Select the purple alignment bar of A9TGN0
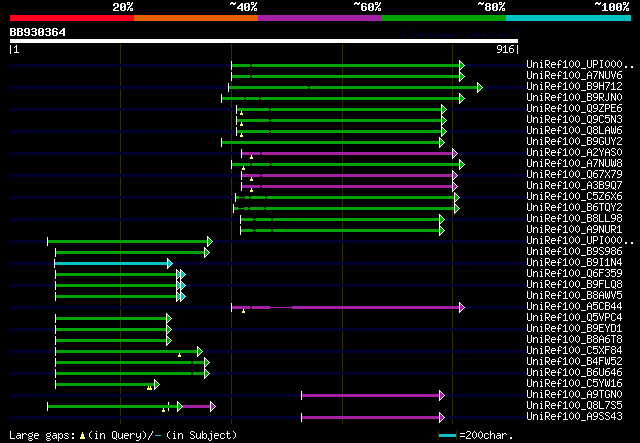The width and height of the screenshot is (640, 443). coord(371,396)
